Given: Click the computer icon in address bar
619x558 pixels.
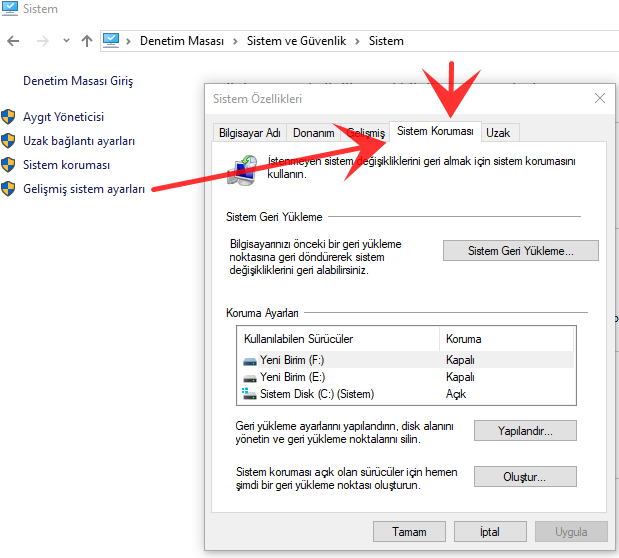Looking at the screenshot, I should tap(111, 40).
